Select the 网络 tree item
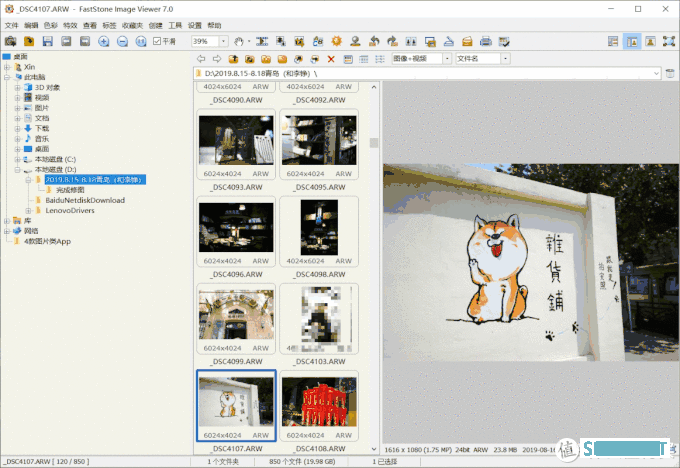 tap(31, 231)
